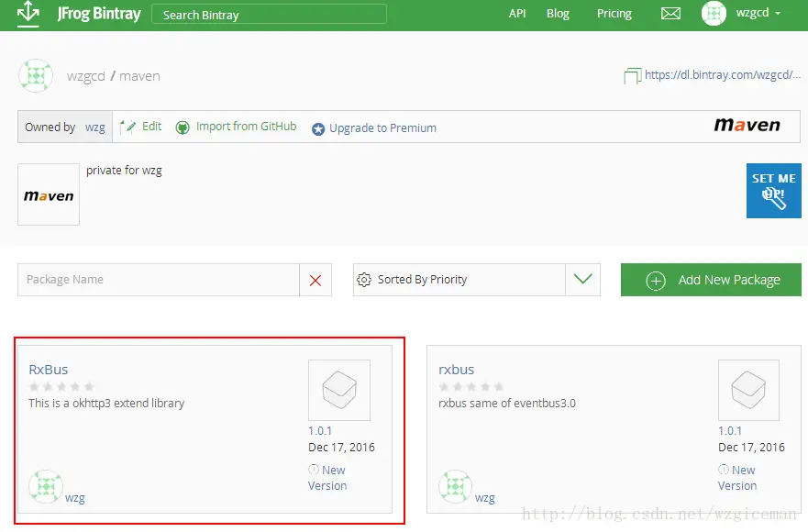Click the star rating under RxBus
Image resolution: width=808 pixels, height=532 pixels.
(x=61, y=387)
